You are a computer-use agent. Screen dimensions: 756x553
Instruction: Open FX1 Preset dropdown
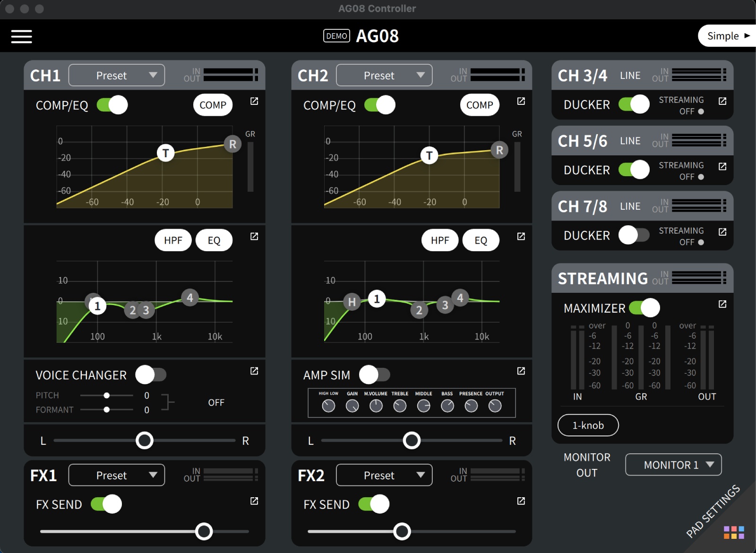[x=117, y=475]
